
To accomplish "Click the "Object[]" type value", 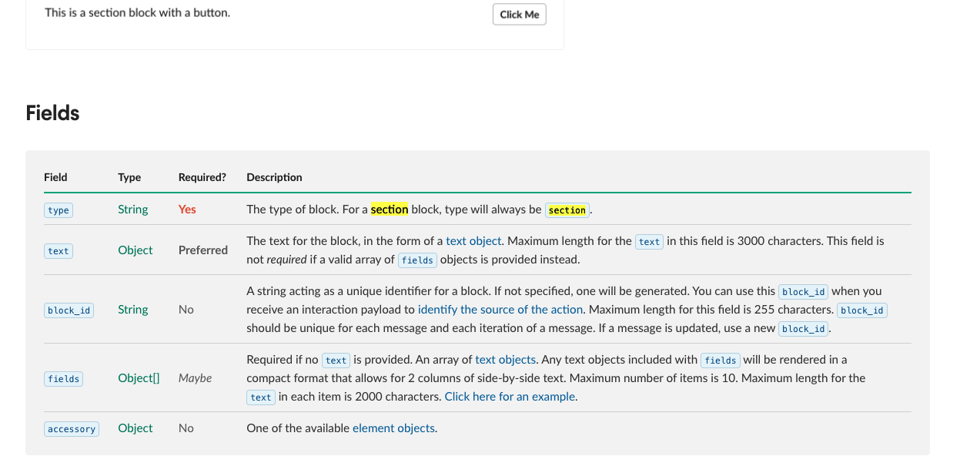I will 139,378.
